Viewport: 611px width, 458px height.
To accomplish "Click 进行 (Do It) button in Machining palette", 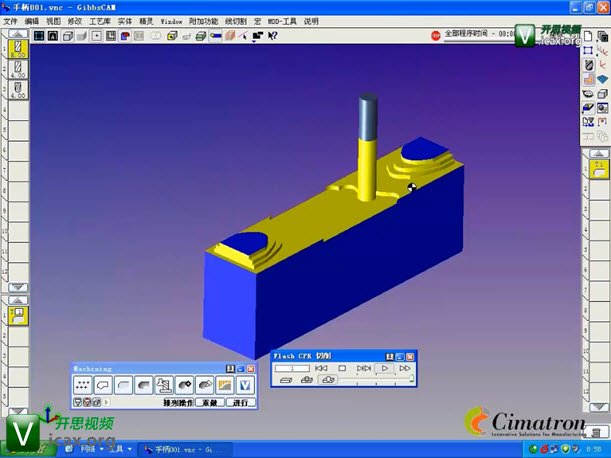I will click(240, 403).
